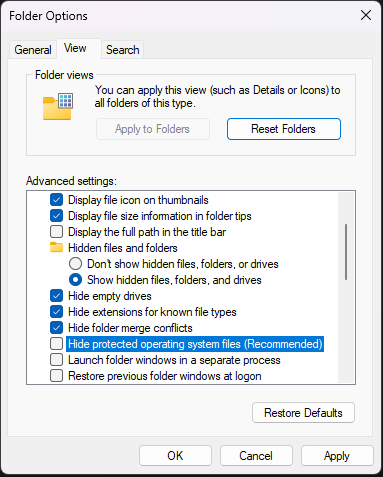Click the Advanced settings scrollbar thumb
This screenshot has width=383, height=477.
point(346,252)
